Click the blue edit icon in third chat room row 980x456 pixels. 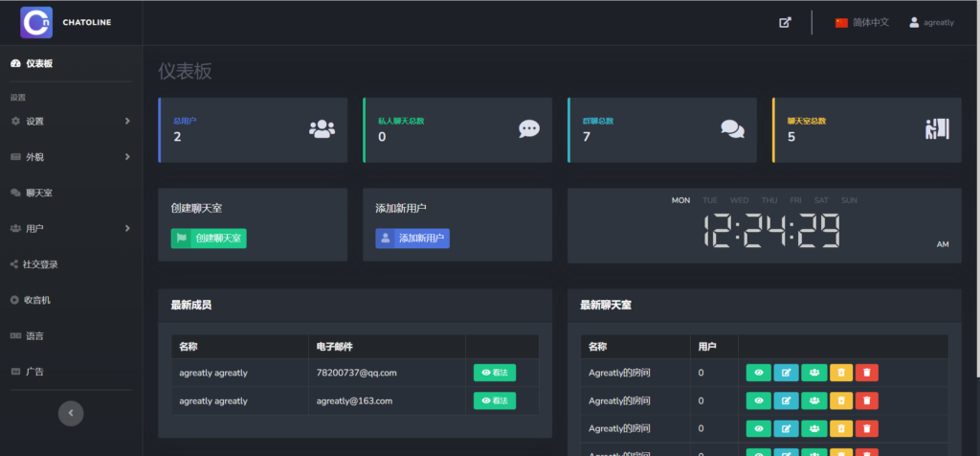point(786,428)
